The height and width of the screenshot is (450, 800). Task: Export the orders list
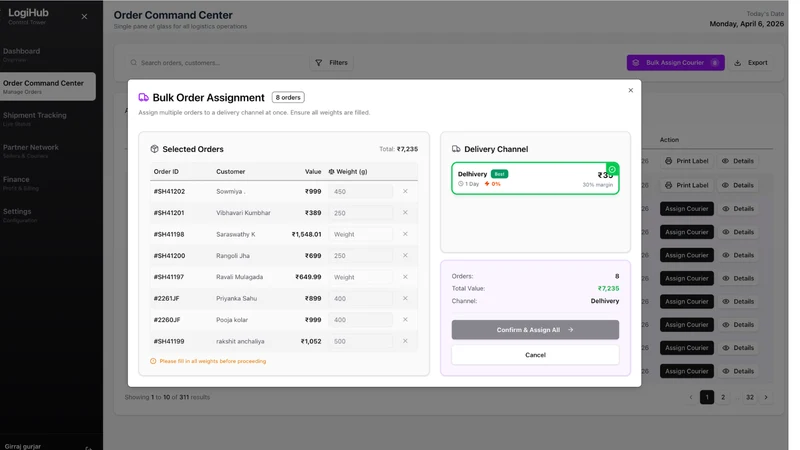pos(751,63)
